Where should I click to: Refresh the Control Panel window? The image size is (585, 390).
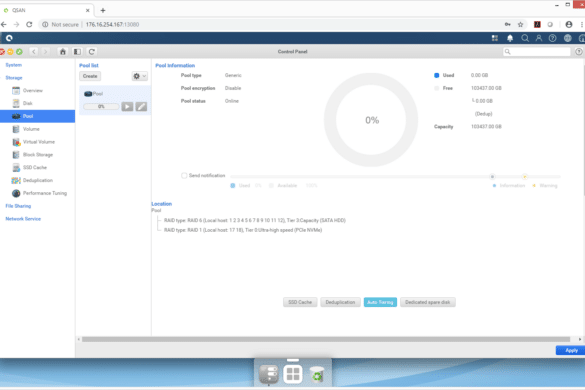coord(91,52)
